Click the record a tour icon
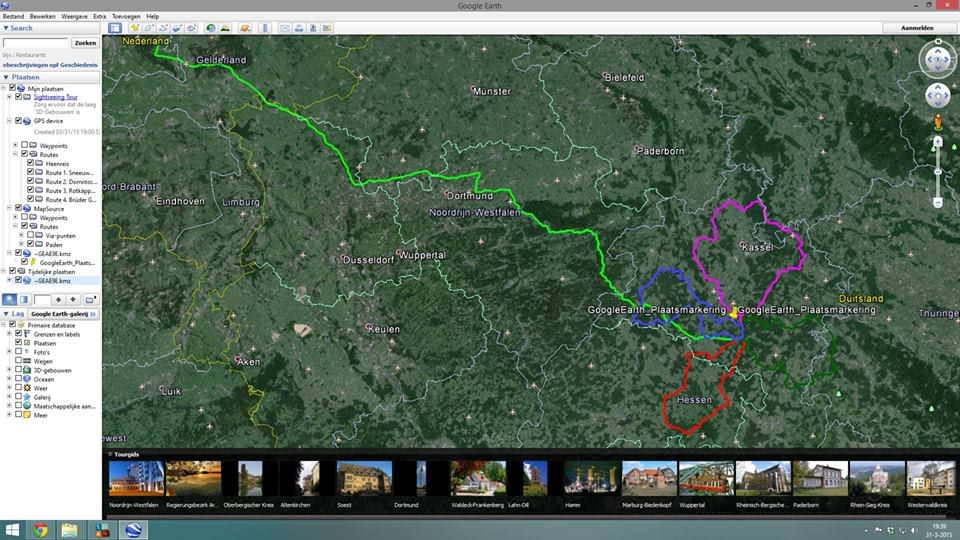 click(192, 28)
